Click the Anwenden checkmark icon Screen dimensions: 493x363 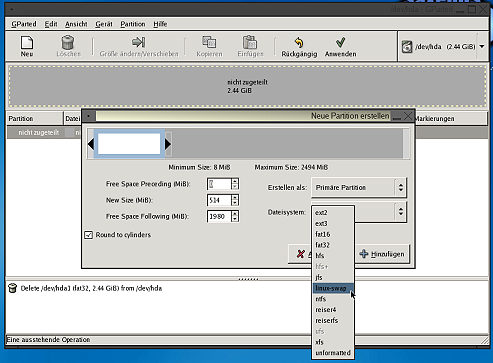340,42
